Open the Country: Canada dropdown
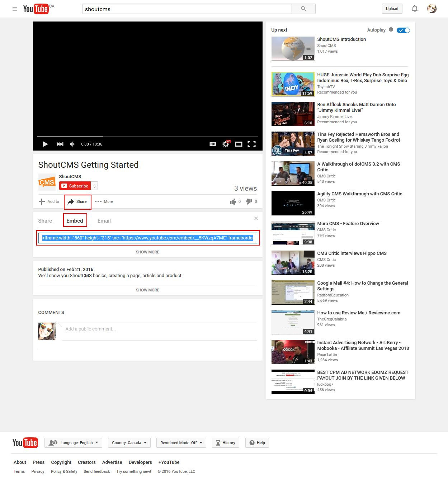The width and height of the screenshot is (448, 485). (129, 443)
